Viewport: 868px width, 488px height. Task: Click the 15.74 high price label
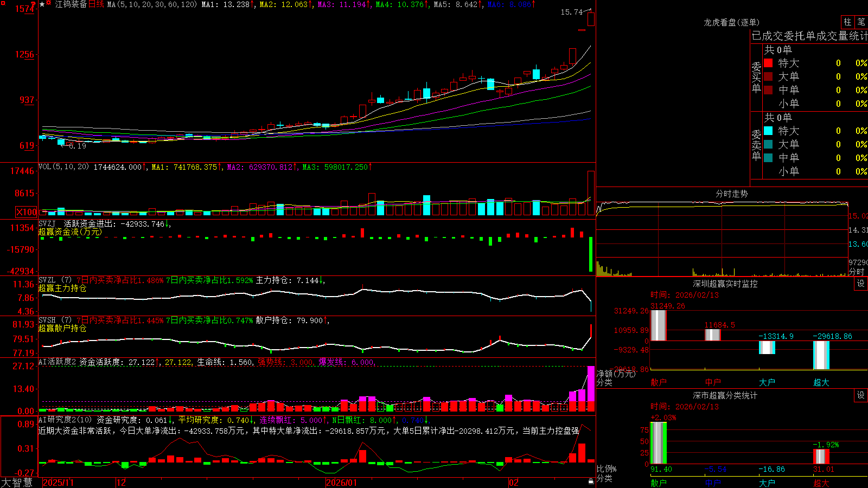[571, 12]
